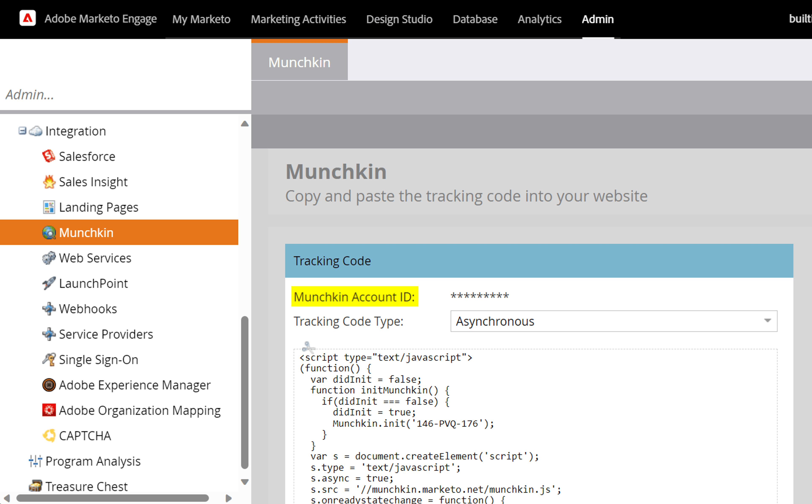Viewport: 812px width, 504px height.
Task: Click the Munchkin page heading
Action: point(336,171)
